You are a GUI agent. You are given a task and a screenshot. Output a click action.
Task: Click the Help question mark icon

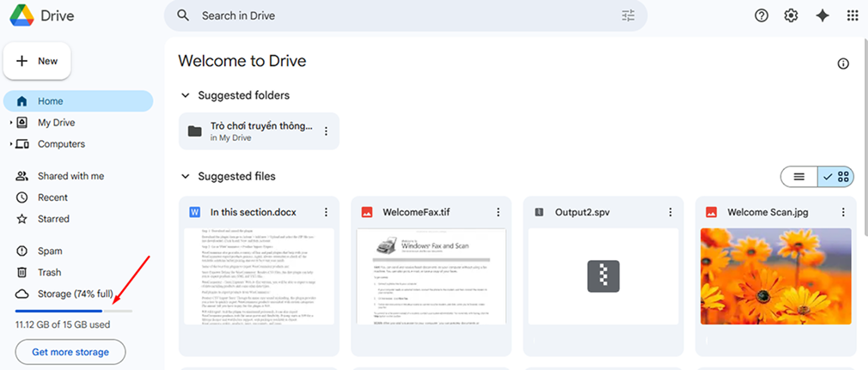(x=761, y=15)
